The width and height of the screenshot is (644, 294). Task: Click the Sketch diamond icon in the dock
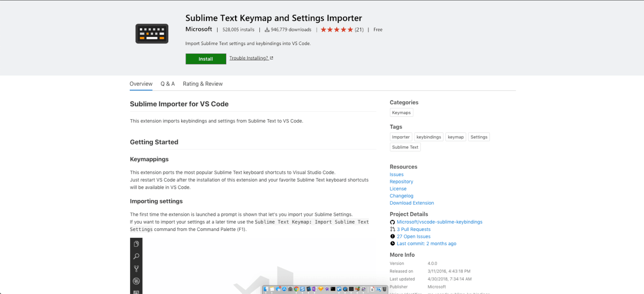click(321, 289)
